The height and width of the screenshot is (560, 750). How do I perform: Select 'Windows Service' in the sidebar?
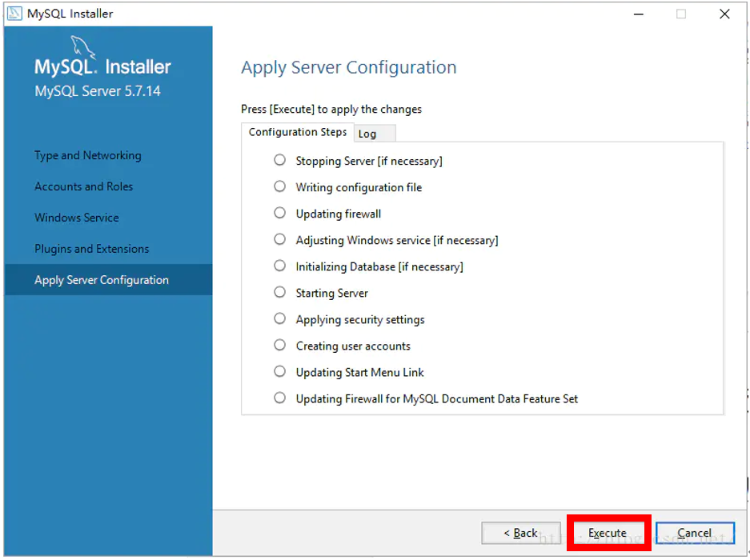point(76,218)
